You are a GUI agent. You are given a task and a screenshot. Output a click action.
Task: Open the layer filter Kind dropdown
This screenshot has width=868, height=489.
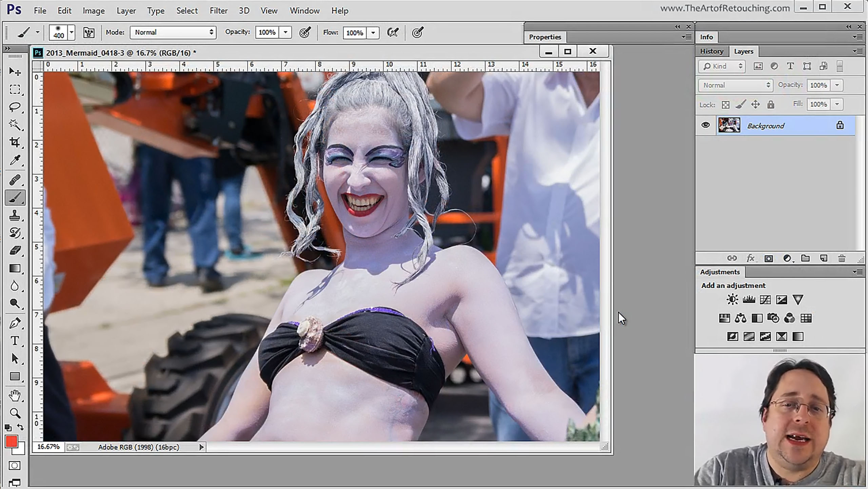pos(722,66)
